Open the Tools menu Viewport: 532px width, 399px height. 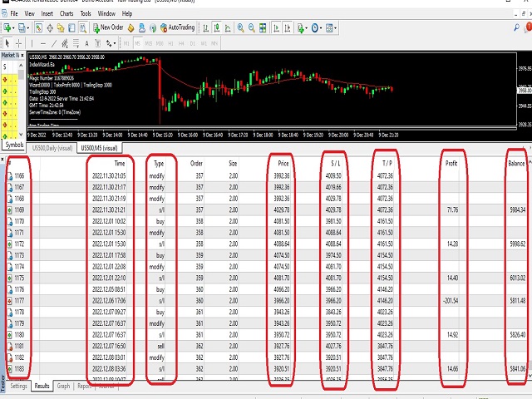(x=86, y=13)
